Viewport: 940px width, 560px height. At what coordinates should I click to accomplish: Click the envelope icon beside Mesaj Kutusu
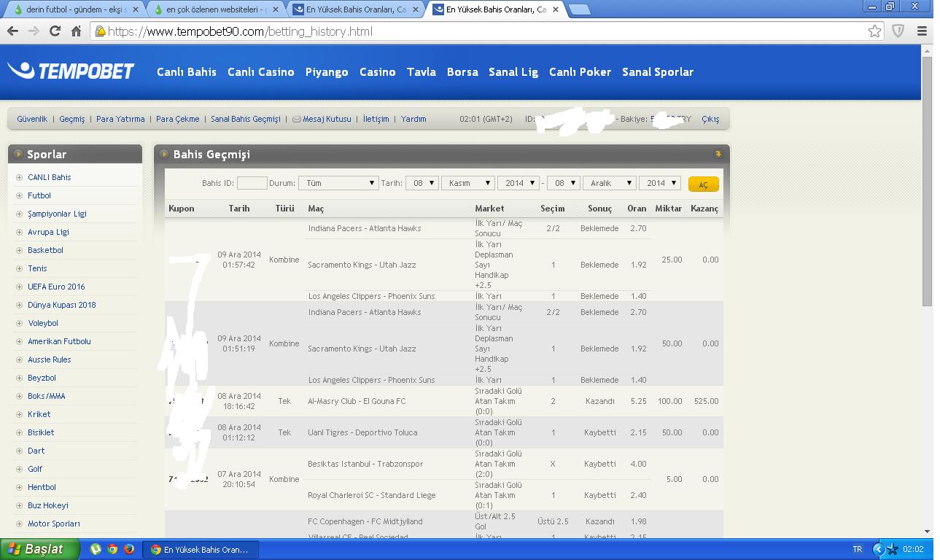point(296,119)
